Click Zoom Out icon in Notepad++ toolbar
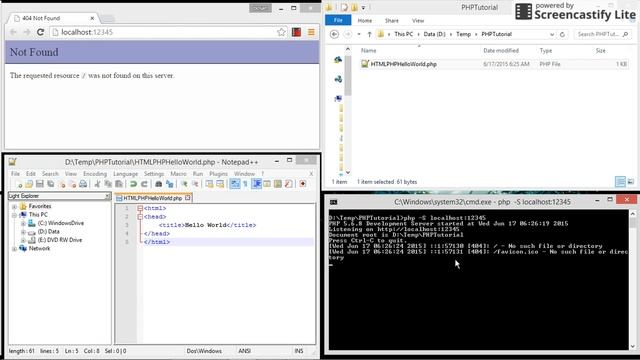The height and width of the screenshot is (360, 640). [x=195, y=184]
